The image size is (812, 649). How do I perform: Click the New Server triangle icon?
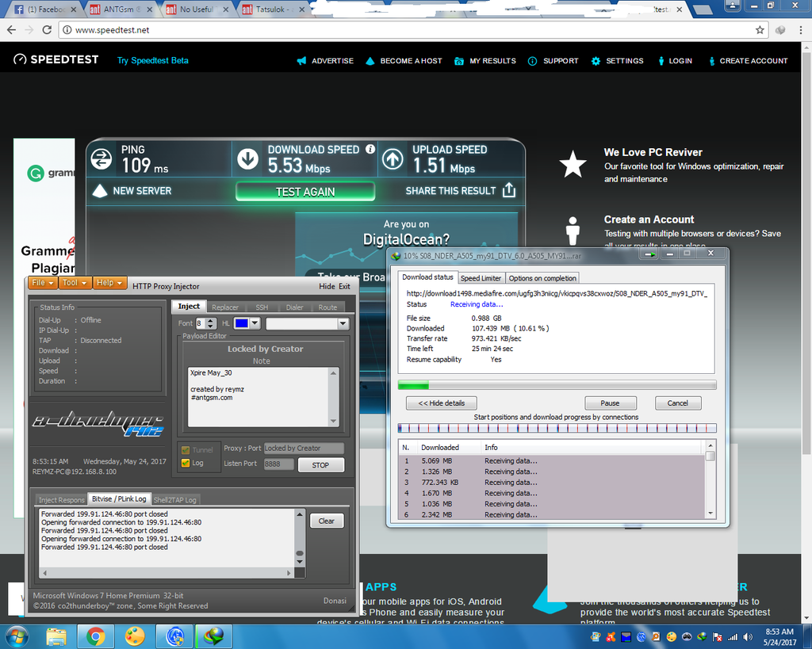coord(99,190)
